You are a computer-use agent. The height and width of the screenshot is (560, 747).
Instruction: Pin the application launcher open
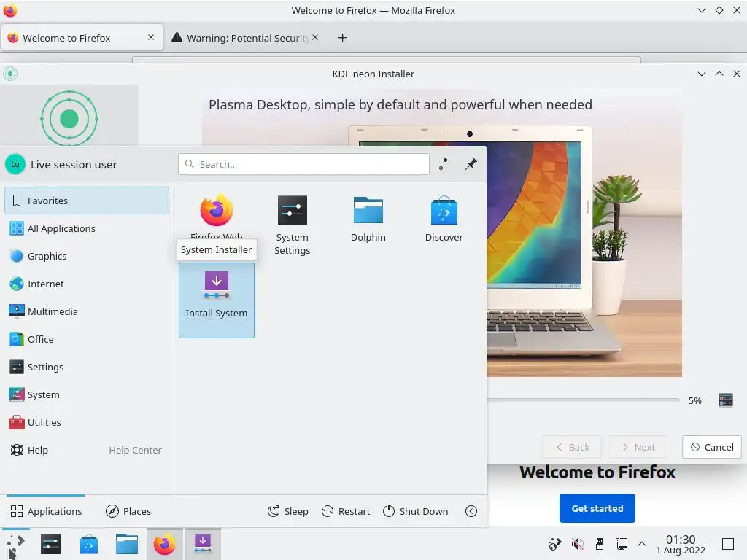(x=471, y=164)
